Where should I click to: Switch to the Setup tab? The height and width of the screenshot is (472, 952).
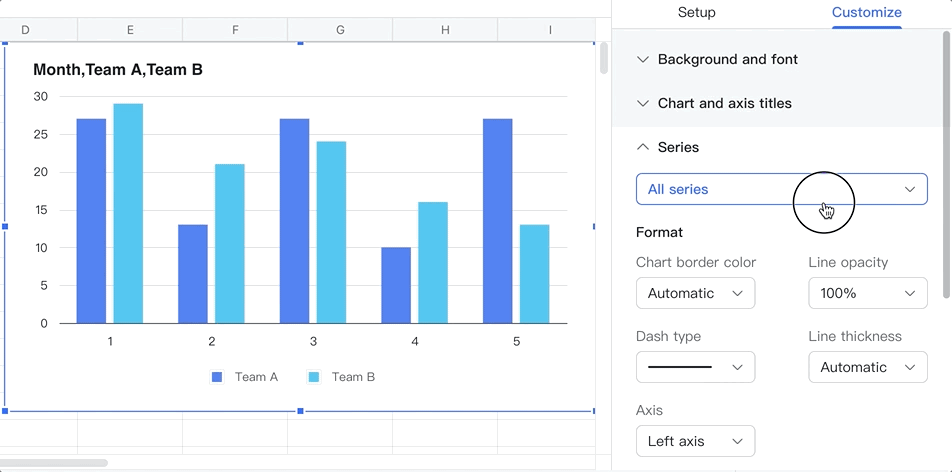696,13
